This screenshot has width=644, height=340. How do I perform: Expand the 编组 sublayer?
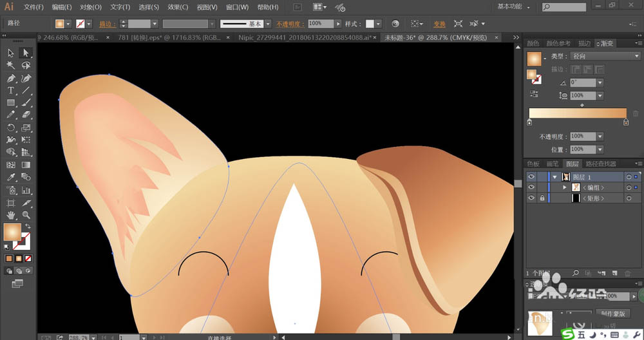565,187
